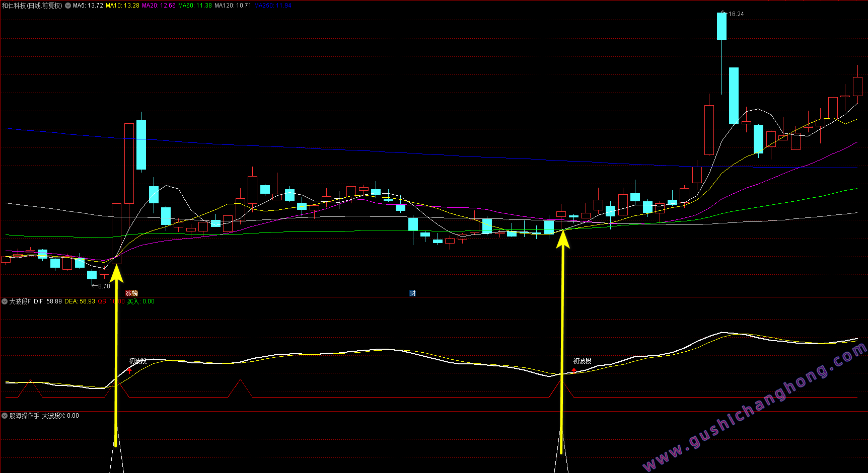
Task: Click the 涨榜 event marker icon
Action: (x=131, y=293)
